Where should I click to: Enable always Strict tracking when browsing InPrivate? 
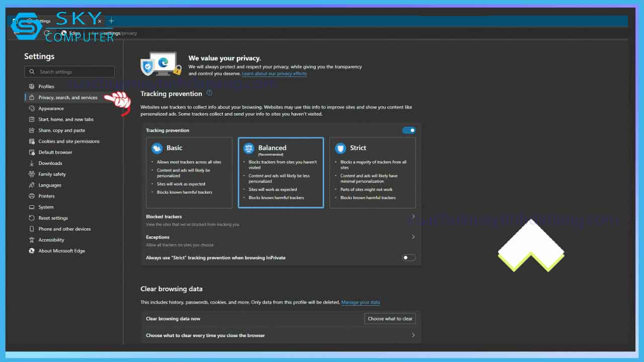pyautogui.click(x=409, y=258)
